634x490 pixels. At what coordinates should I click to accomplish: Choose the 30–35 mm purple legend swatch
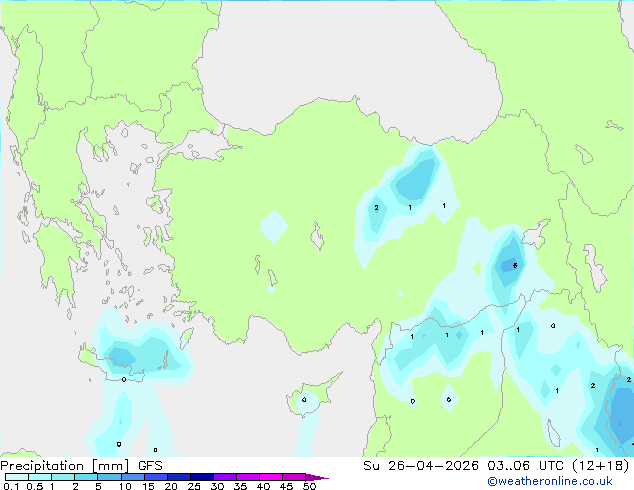[224, 477]
